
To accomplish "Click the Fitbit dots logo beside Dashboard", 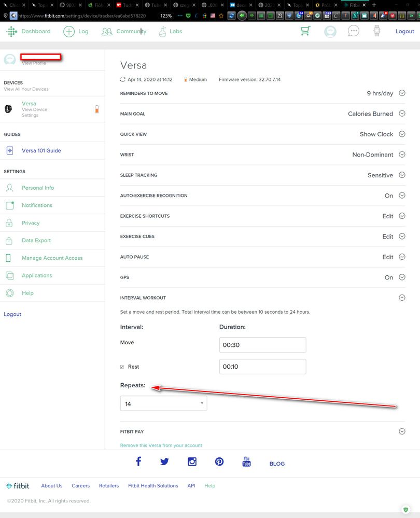I will (11, 32).
